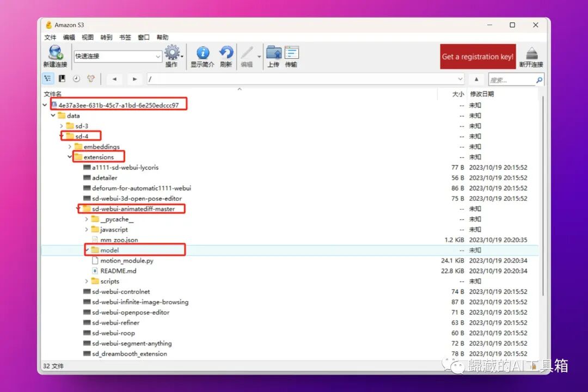Switch to the browser tree view button
Screen dimensions: 588x392
tap(47, 78)
